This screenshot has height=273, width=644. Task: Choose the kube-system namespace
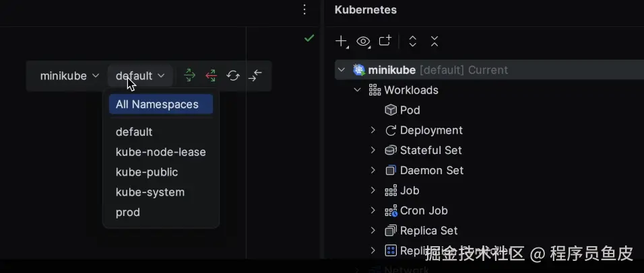point(150,192)
